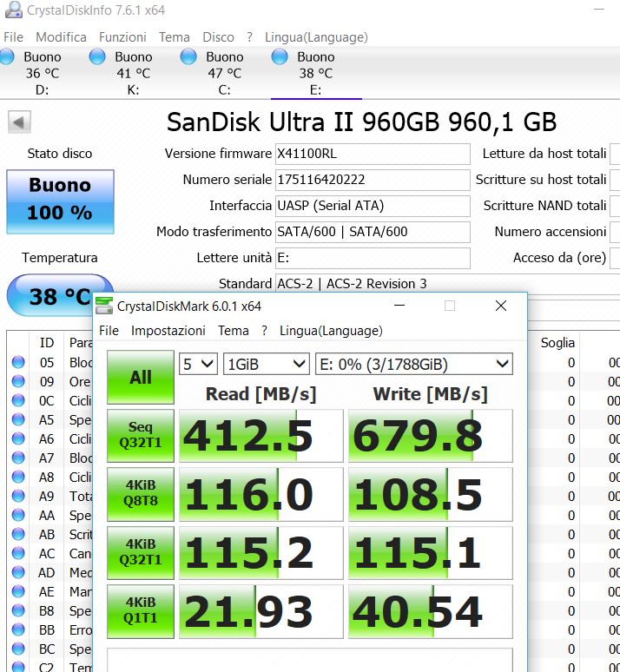Open CrystalDiskMark help (?) menu
The image size is (620, 672).
264,331
